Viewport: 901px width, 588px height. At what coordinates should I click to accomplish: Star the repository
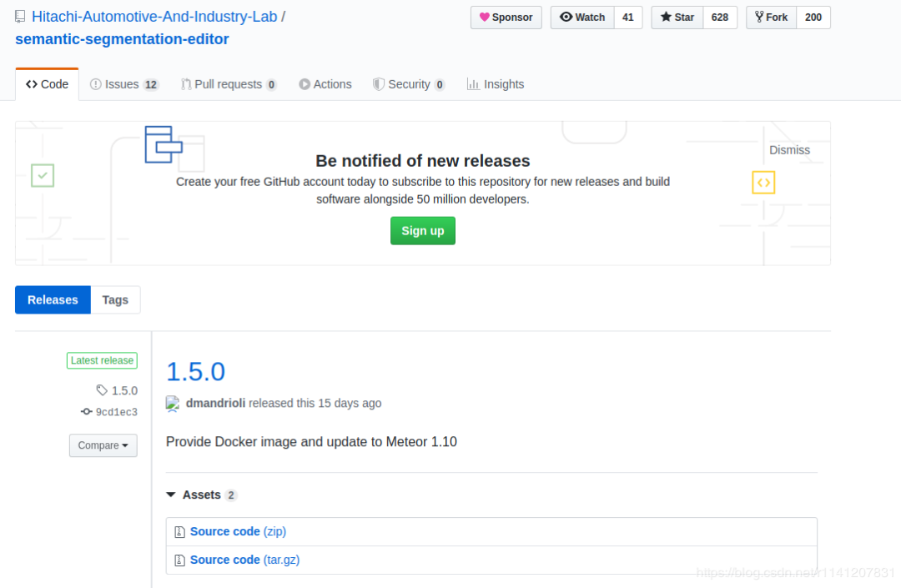pos(677,18)
